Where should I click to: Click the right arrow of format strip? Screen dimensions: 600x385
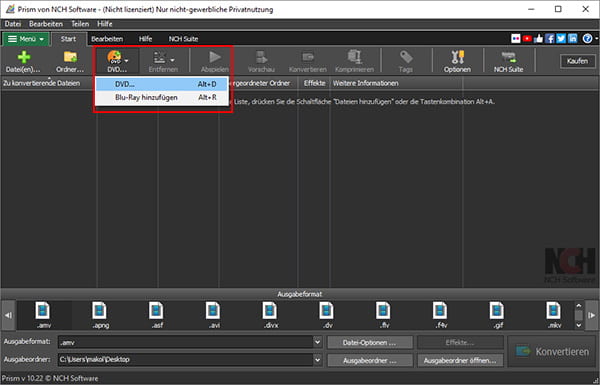point(592,315)
